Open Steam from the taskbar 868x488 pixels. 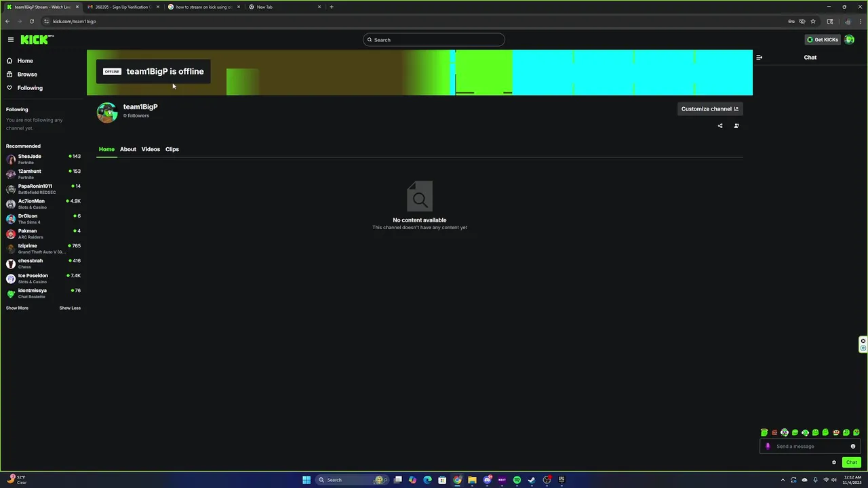(532, 480)
